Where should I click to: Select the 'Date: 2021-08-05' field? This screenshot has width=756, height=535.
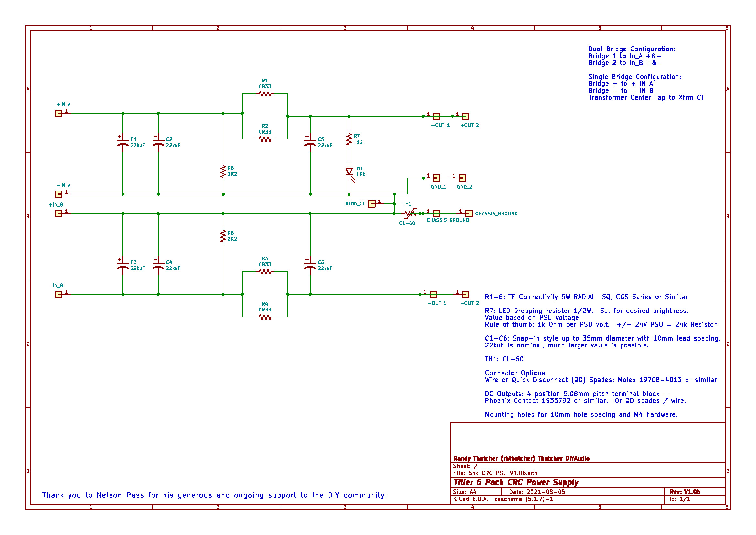point(537,492)
